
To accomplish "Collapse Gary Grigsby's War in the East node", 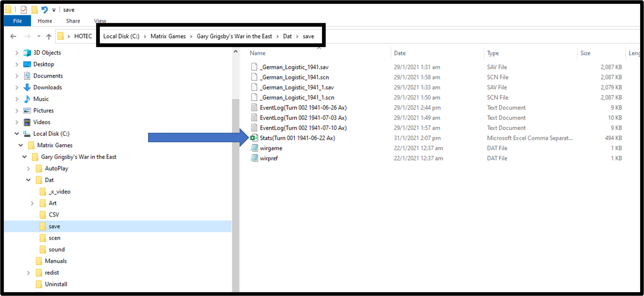I will tap(25, 157).
